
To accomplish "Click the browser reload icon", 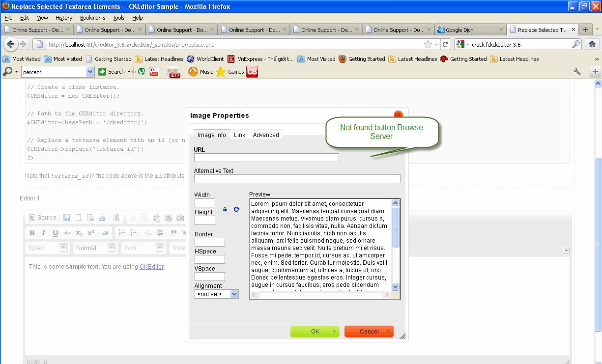I will coord(445,44).
